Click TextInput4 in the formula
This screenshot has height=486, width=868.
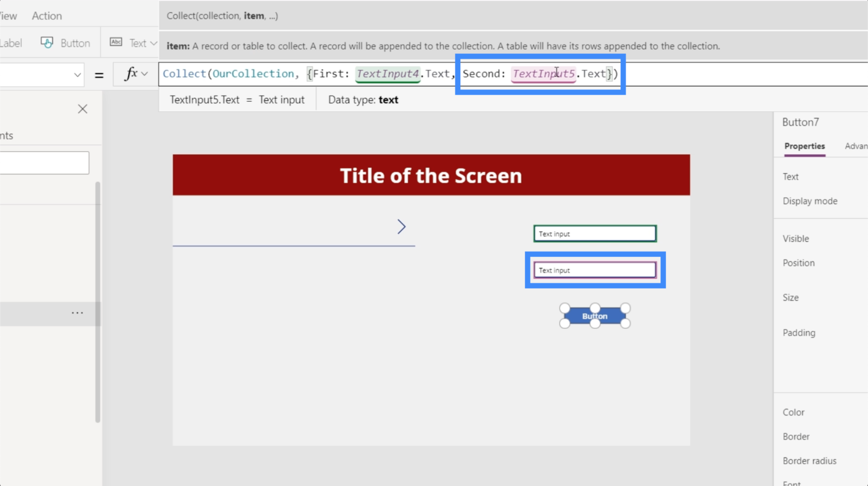coord(388,73)
